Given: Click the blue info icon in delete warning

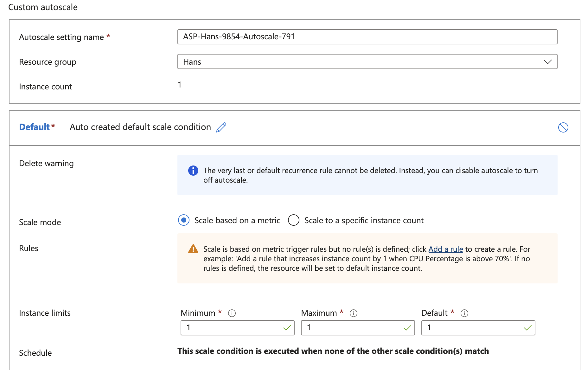Looking at the screenshot, I should click(x=193, y=171).
